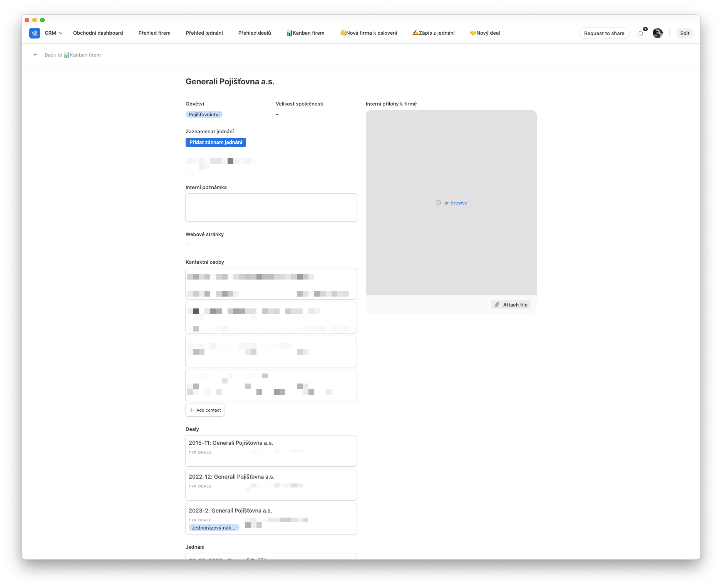Open the notifications bell
This screenshot has height=588, width=722.
[641, 34]
